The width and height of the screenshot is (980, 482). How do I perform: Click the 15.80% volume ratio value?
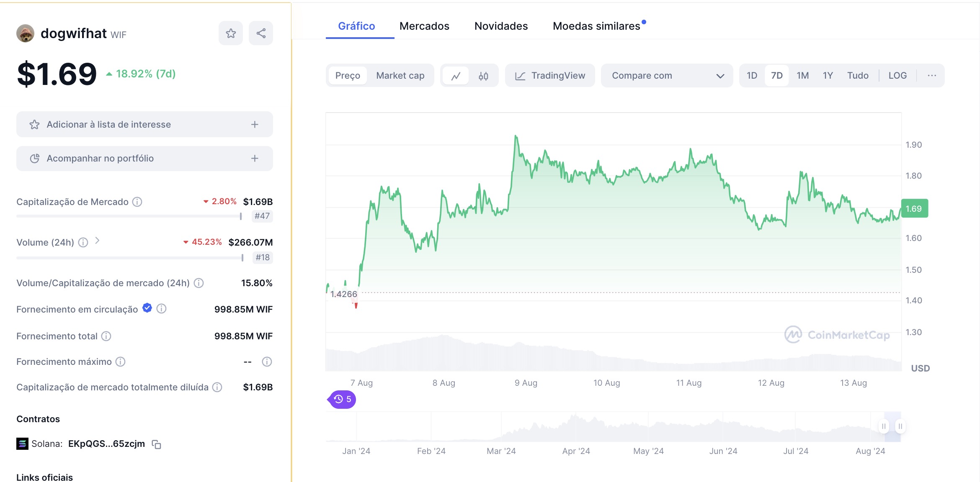pos(257,283)
